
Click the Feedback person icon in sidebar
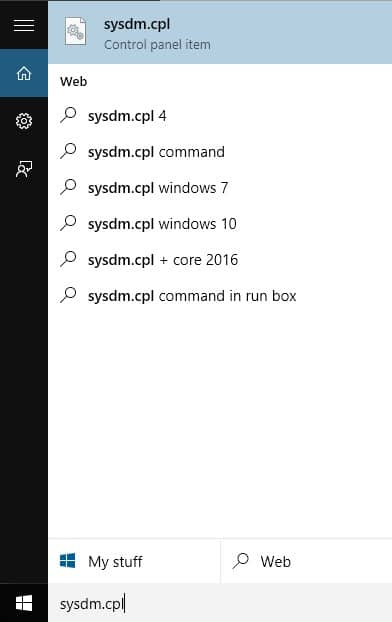(x=24, y=169)
